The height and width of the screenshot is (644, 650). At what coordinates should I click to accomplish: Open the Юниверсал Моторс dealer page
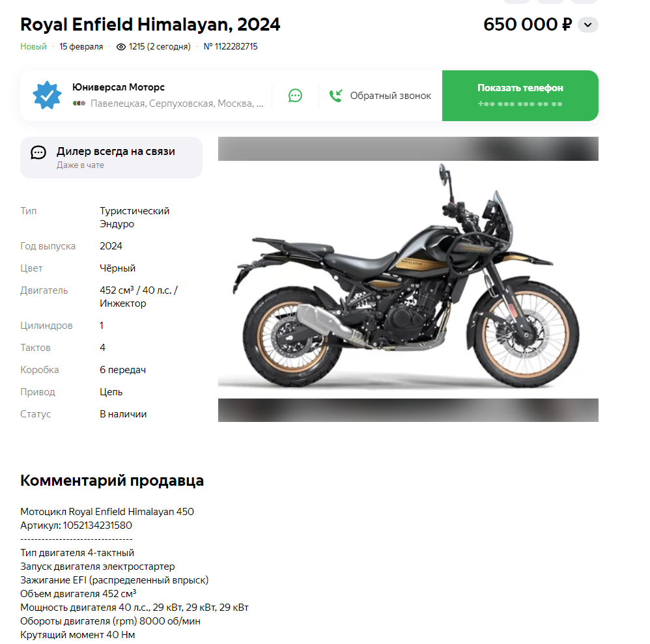tap(119, 87)
